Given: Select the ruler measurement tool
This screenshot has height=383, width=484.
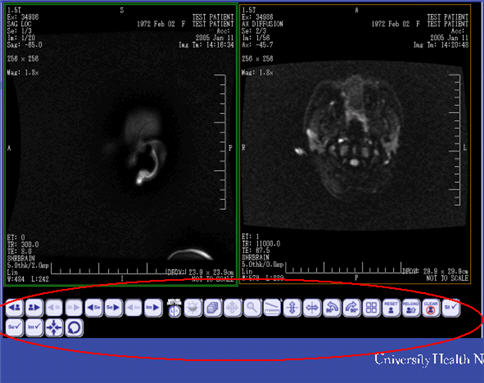Looking at the screenshot, I should 272,308.
